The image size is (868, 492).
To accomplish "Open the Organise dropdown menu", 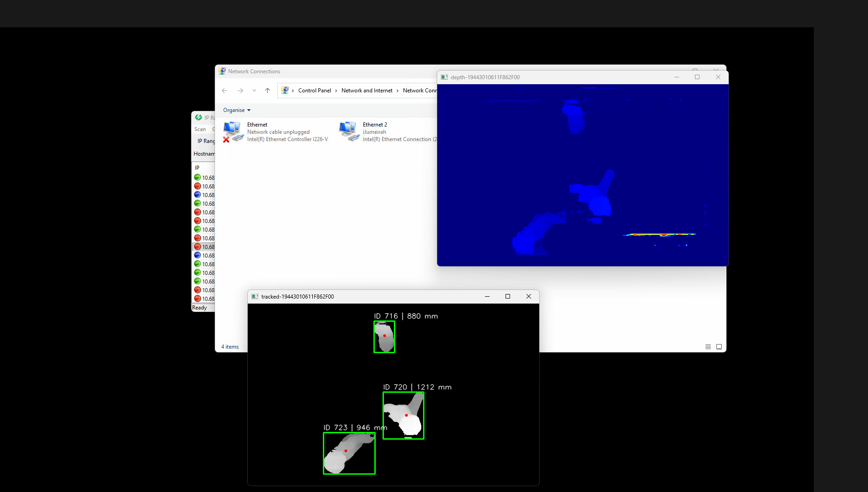I will tap(236, 110).
